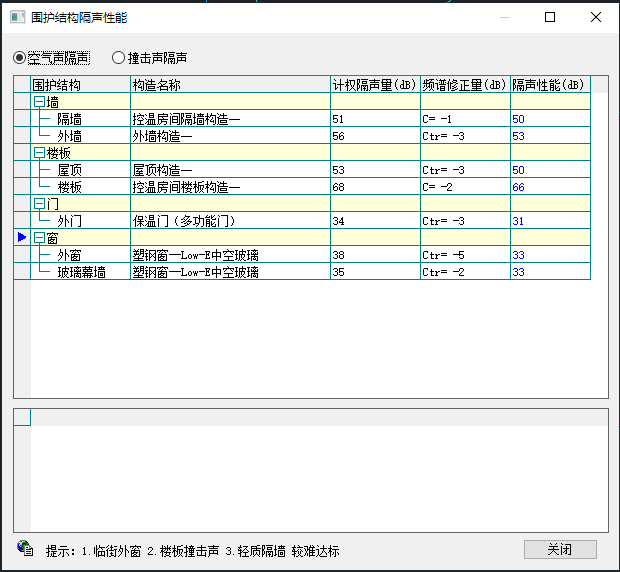Click the globe hint icon at bottom
Image resolution: width=620 pixels, height=572 pixels.
[x=25, y=546]
